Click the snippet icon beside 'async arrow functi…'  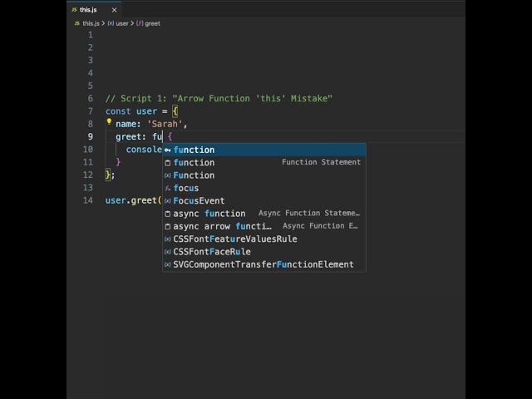pos(168,226)
